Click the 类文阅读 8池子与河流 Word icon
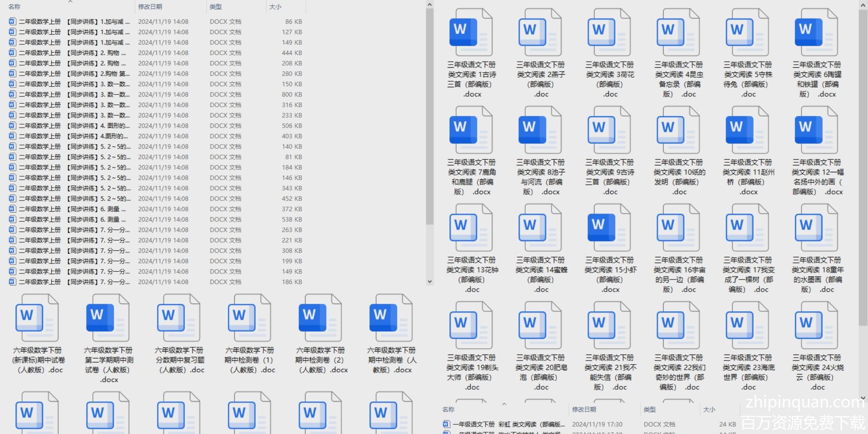Viewport: 868px width, 434px height. [540, 130]
